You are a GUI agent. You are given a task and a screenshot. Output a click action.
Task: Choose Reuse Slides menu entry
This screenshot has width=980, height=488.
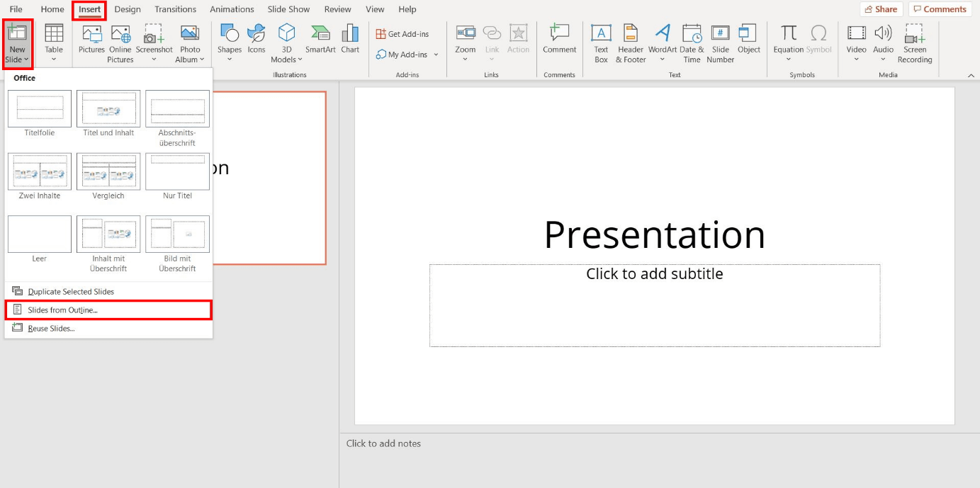[x=108, y=328]
